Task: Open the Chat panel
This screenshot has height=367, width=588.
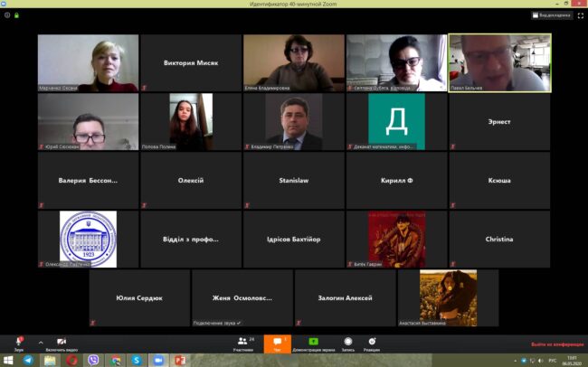Action: click(x=278, y=343)
